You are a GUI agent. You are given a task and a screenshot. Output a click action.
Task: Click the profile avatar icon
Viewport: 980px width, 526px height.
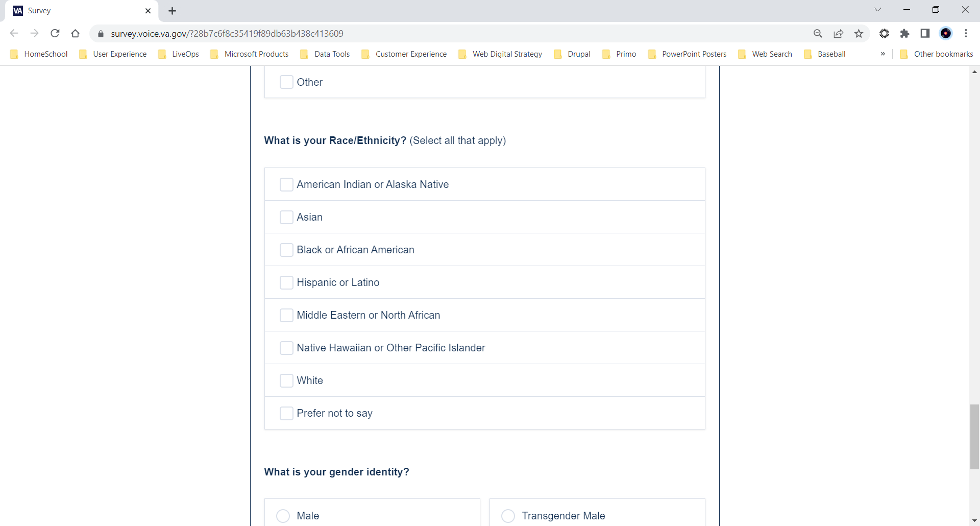tap(946, 34)
